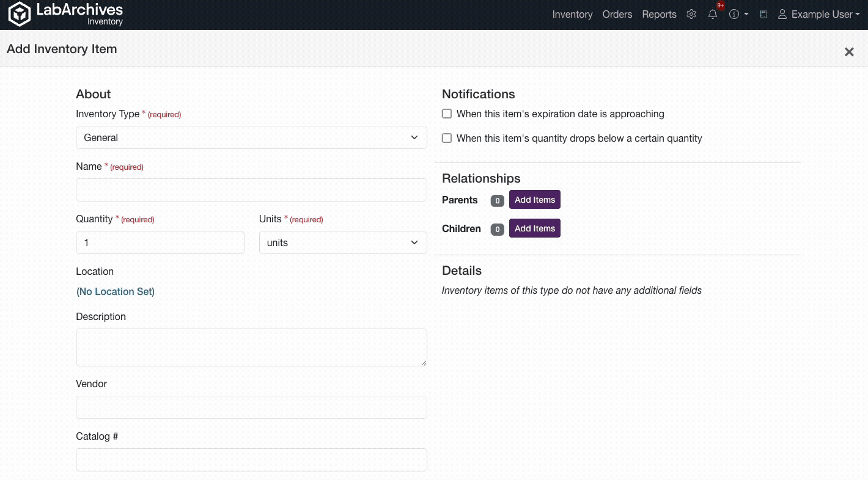The image size is (868, 480).
Task: Open the Units dropdown
Action: pyautogui.click(x=343, y=242)
